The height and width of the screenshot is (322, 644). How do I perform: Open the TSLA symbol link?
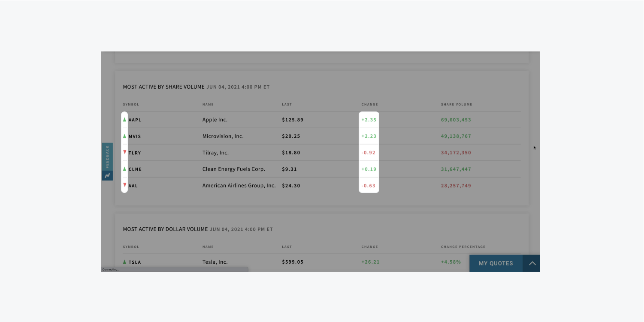(135, 262)
